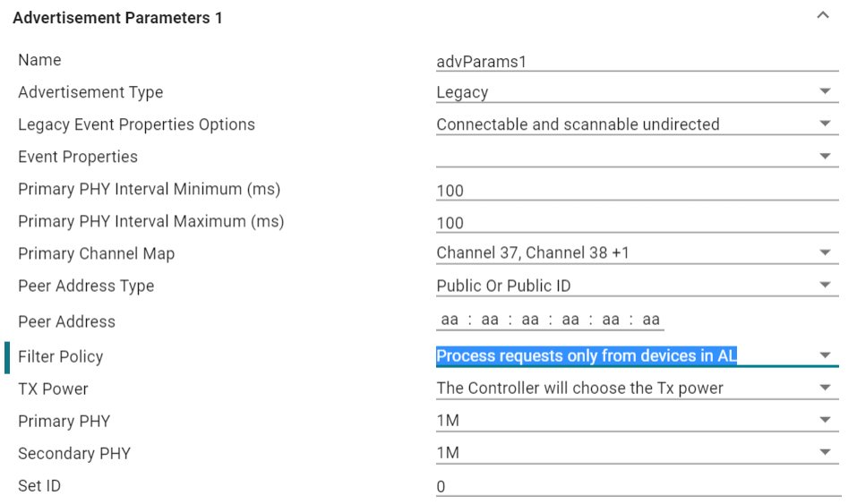Open the Primary PHY dropdown

636,421
